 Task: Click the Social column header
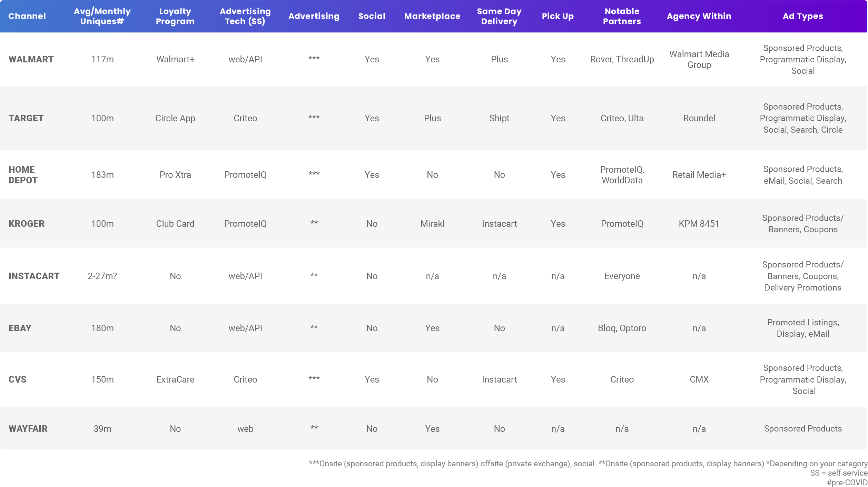click(x=372, y=16)
